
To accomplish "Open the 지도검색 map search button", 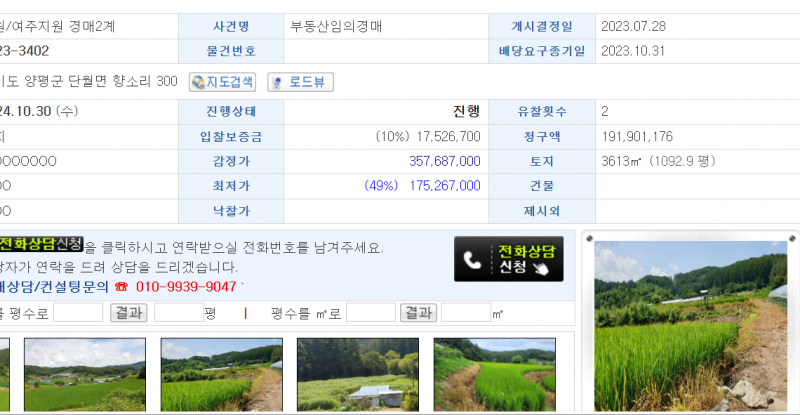I will (x=222, y=82).
